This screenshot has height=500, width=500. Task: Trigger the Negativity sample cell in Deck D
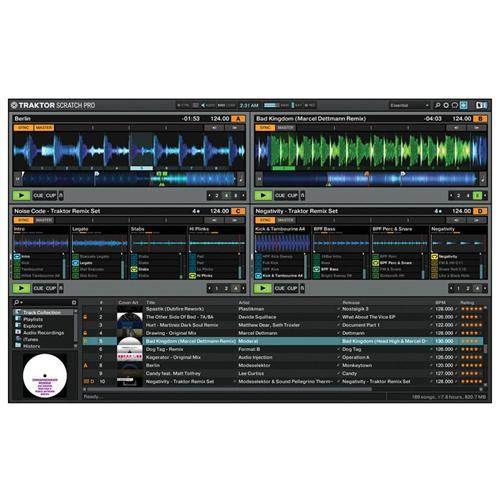click(434, 257)
